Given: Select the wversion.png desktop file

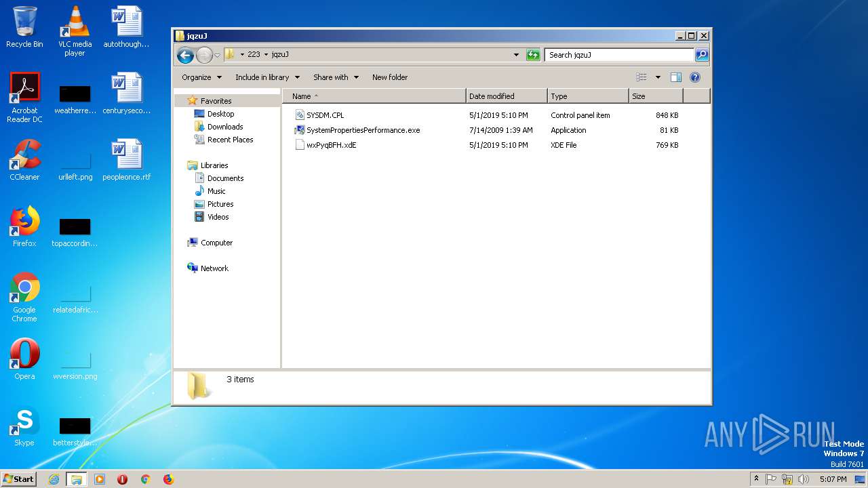Looking at the screenshot, I should tap(75, 365).
